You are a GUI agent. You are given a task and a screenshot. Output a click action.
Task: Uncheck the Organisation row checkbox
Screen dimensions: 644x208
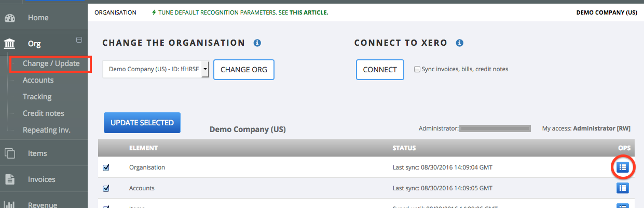pyautogui.click(x=106, y=167)
